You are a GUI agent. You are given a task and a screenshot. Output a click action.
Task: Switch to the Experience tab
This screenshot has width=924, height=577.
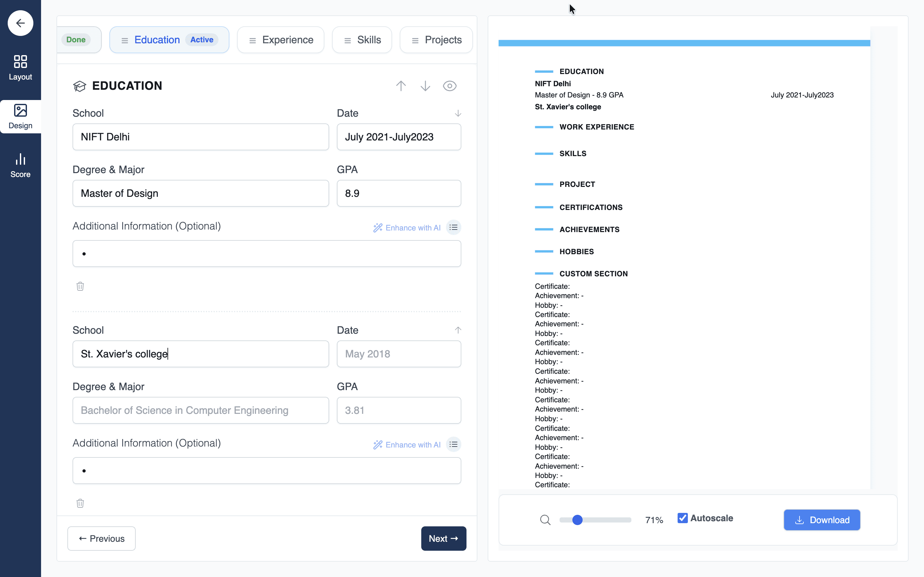point(281,40)
